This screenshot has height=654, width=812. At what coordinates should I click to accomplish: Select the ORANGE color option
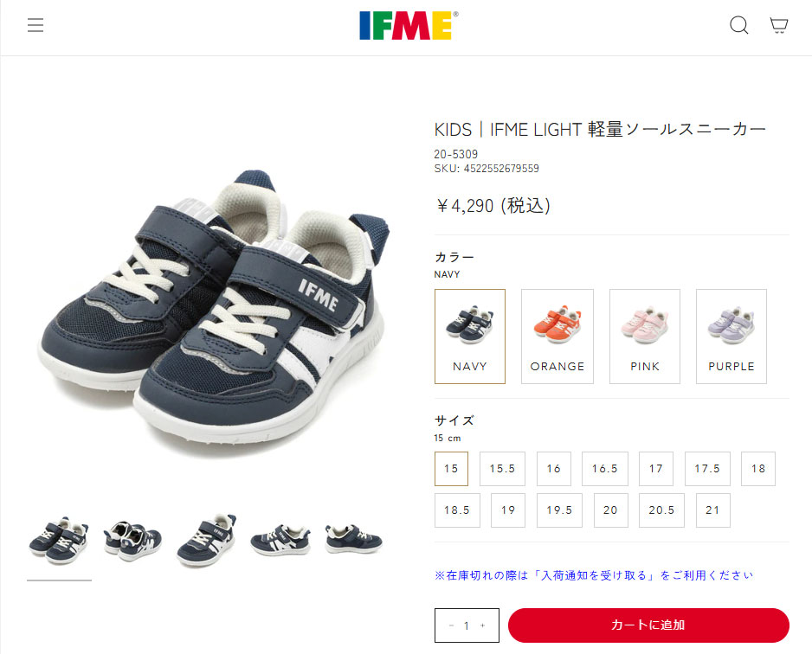[557, 337]
